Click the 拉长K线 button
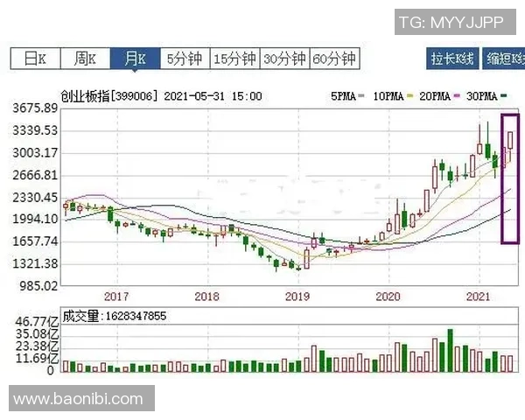Screen dimensions: 525x420 click(452, 59)
